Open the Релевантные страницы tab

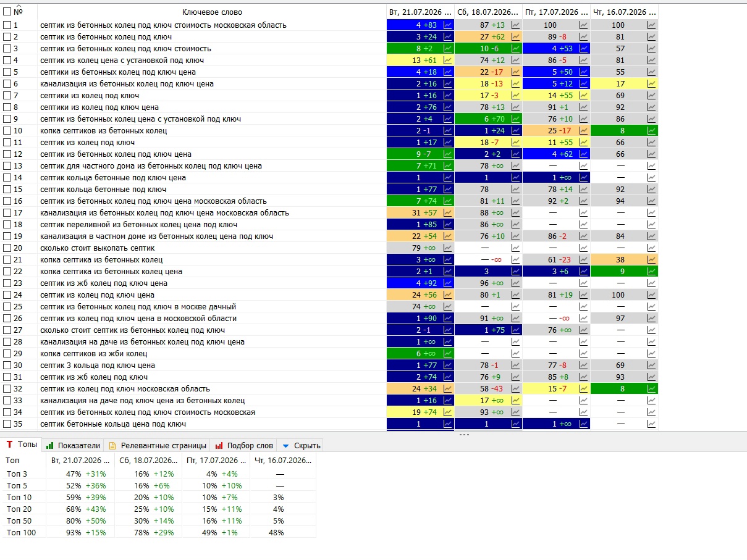pyautogui.click(x=157, y=445)
